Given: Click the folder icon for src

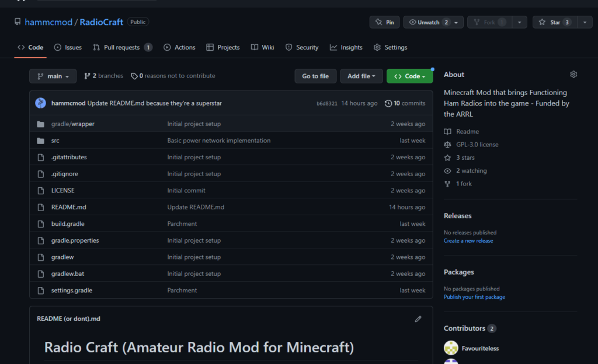Looking at the screenshot, I should coord(40,141).
